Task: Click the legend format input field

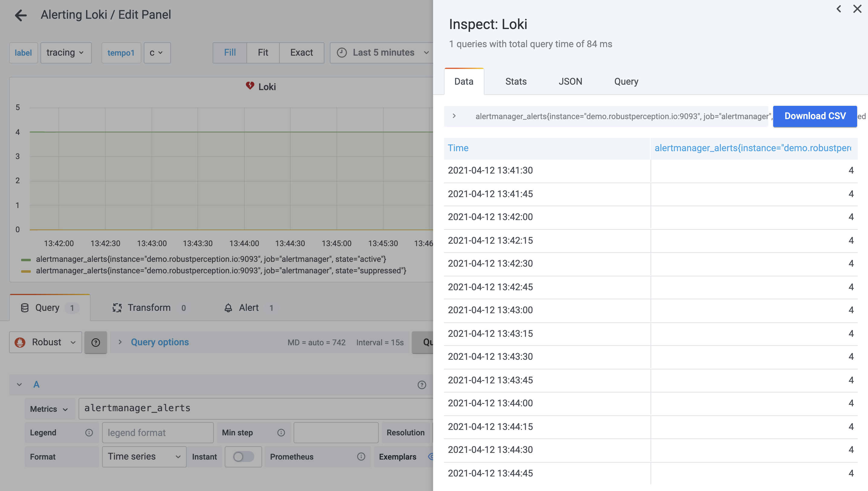Action: (x=157, y=433)
